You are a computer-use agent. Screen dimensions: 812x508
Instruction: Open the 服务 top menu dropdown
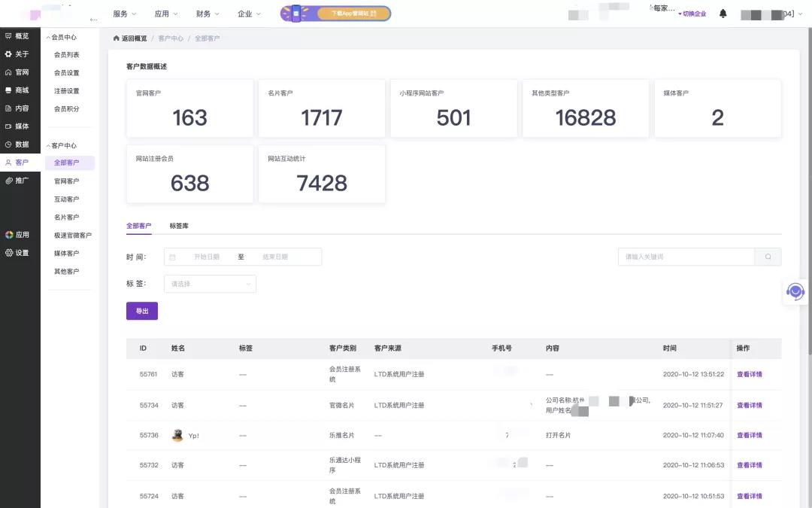point(124,14)
